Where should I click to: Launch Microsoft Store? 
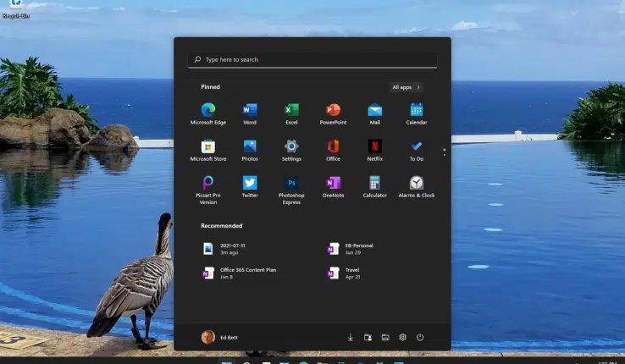[208, 151]
